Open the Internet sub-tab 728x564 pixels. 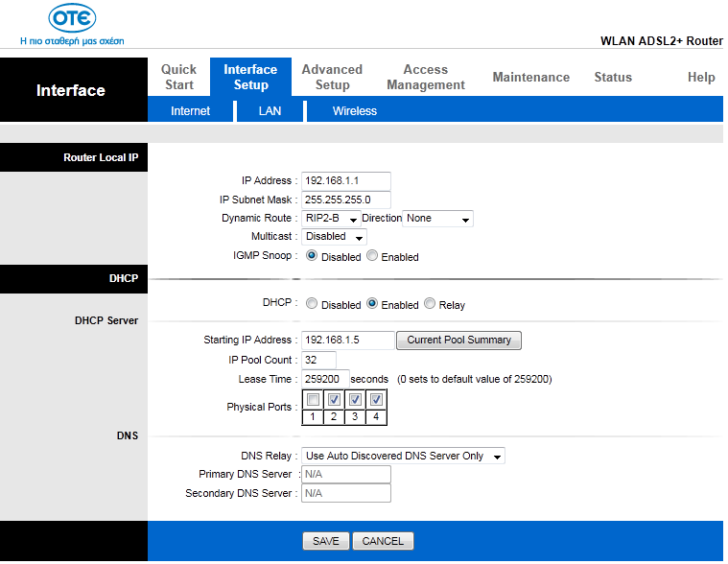pyautogui.click(x=190, y=111)
